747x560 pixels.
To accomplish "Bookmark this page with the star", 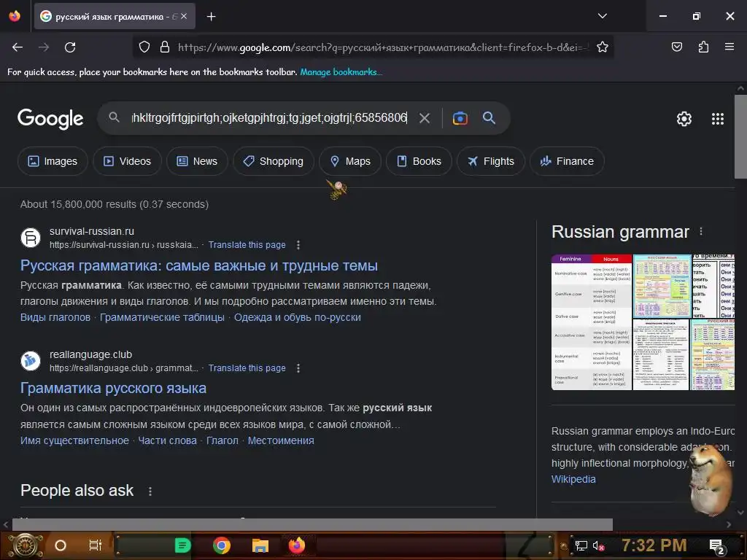I will pos(602,47).
